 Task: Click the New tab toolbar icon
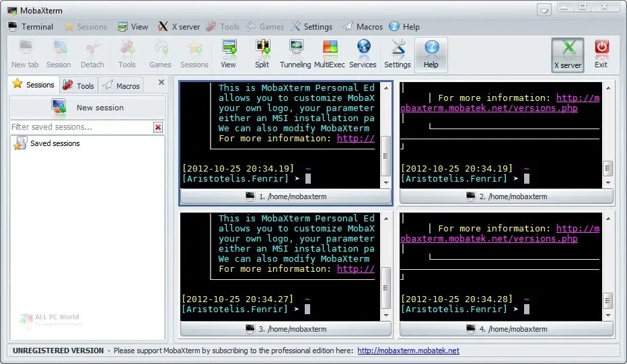pos(25,54)
